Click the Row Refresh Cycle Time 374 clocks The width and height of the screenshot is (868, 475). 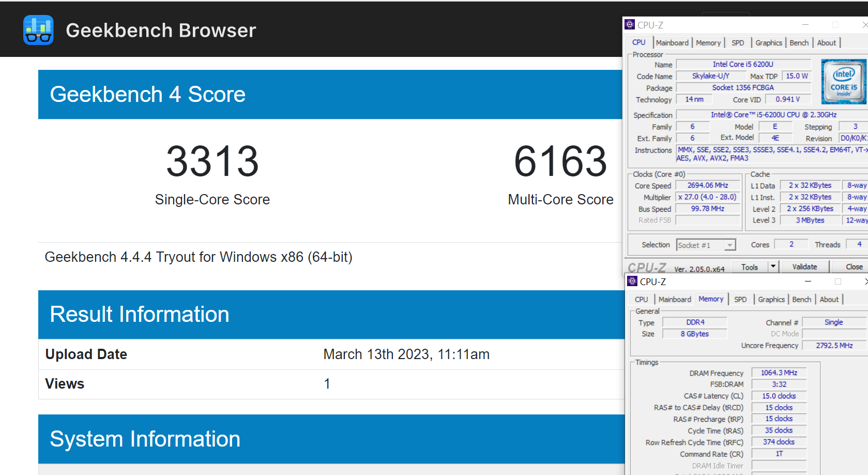click(x=779, y=442)
